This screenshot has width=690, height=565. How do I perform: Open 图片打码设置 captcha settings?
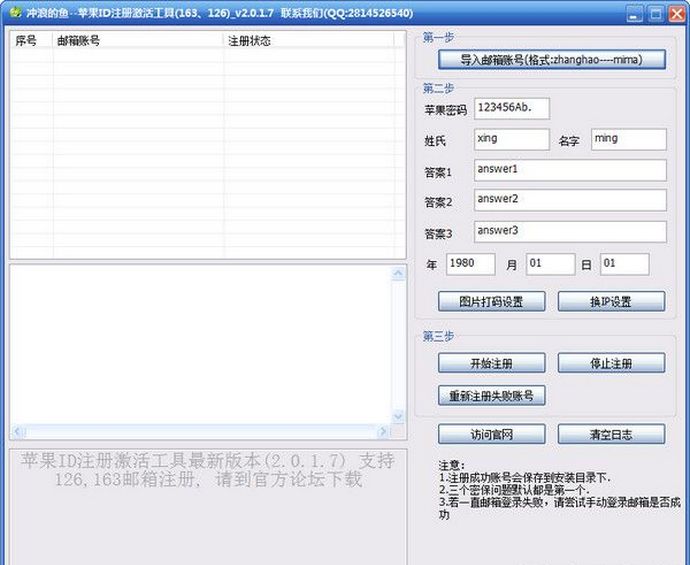click(x=492, y=301)
